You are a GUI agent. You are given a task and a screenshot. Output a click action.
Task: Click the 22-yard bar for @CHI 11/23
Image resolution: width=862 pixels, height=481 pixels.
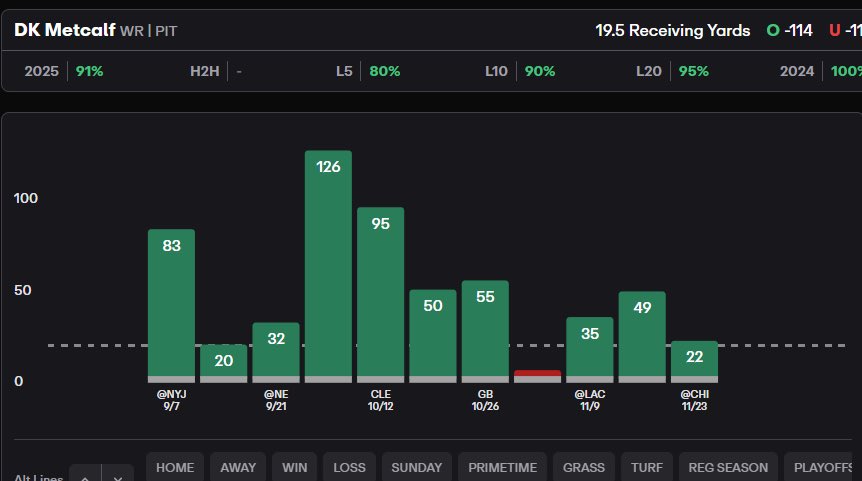click(694, 362)
